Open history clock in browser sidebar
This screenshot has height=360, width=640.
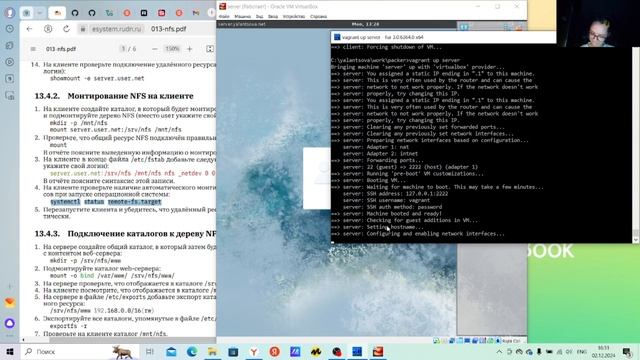point(10,29)
